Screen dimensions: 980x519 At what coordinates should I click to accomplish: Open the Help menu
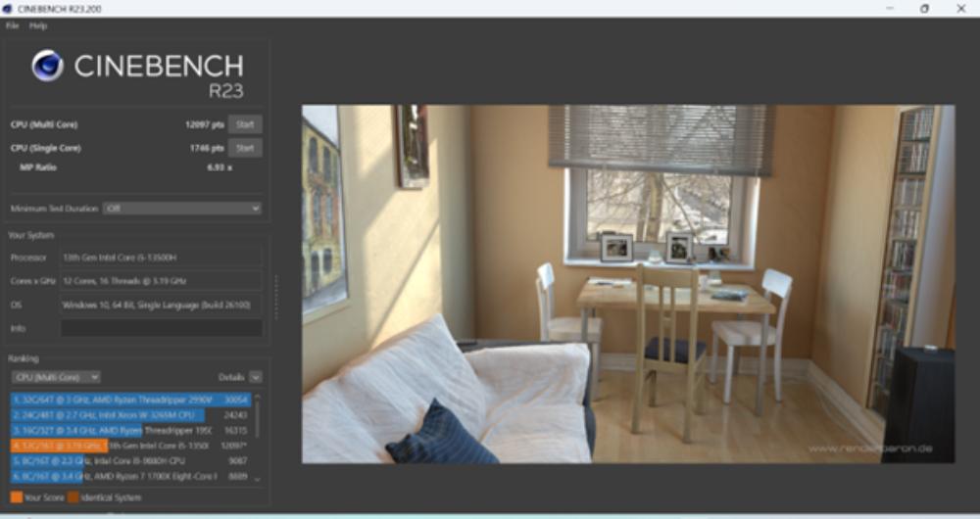38,25
